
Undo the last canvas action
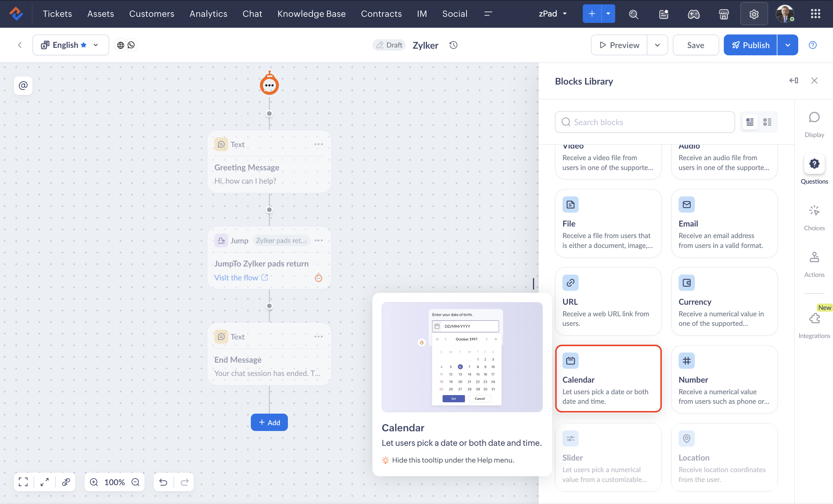163,482
